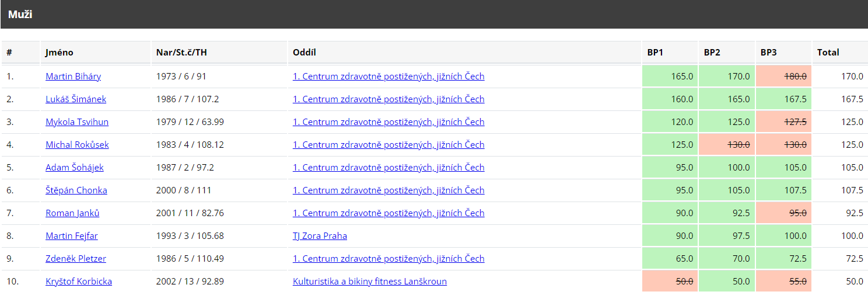Select the failed 180.0 attempt cell
Screen dimensions: 868x295
click(x=783, y=77)
